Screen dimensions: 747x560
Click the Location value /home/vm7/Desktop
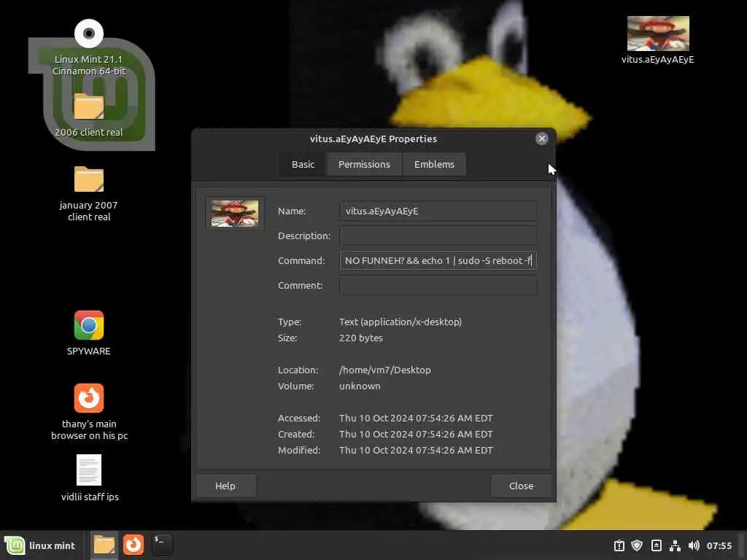click(385, 370)
